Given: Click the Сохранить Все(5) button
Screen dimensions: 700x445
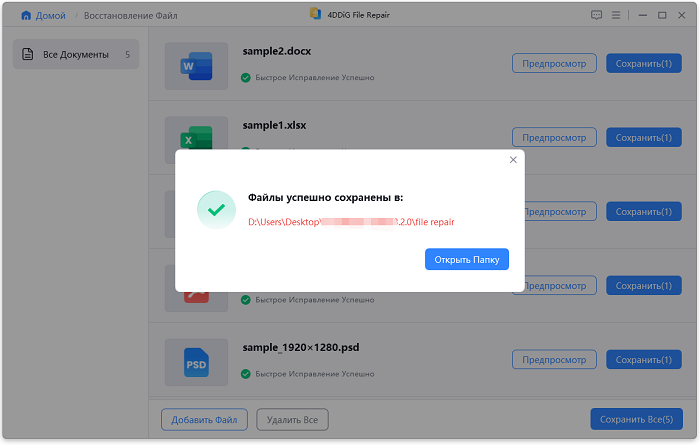Looking at the screenshot, I should point(636,418).
